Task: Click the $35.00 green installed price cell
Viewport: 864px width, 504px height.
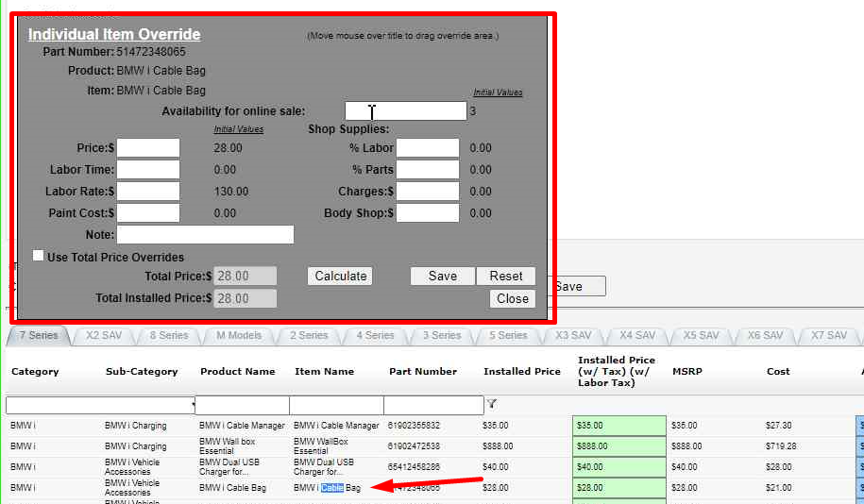Action: tap(619, 426)
